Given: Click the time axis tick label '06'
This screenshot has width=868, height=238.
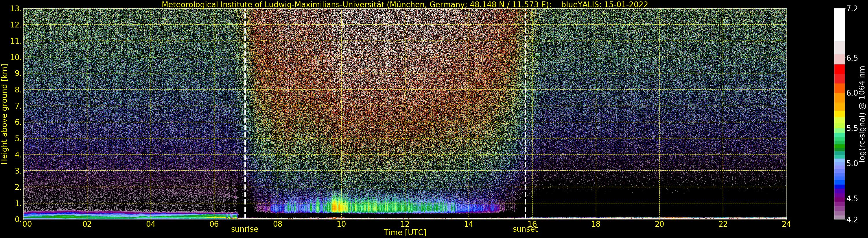Looking at the screenshot, I should (214, 224).
